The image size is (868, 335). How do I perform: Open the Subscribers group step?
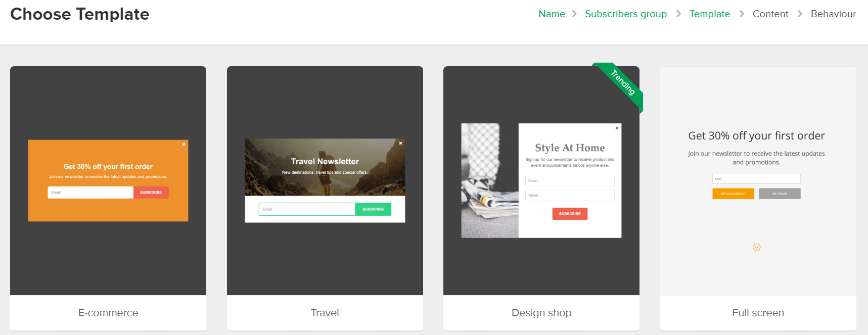pyautogui.click(x=626, y=14)
